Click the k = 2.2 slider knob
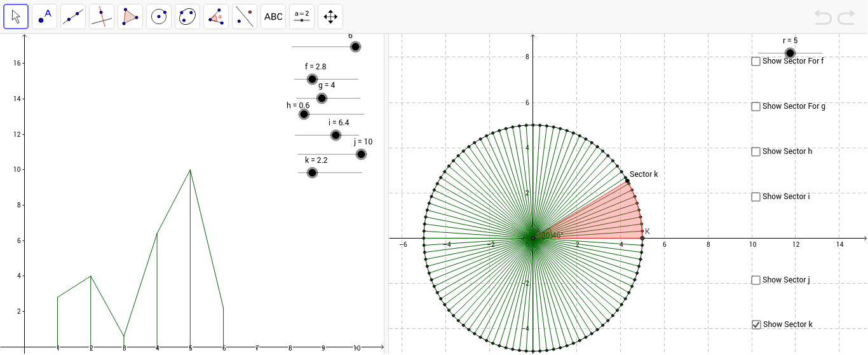This screenshot has width=868, height=355. pyautogui.click(x=312, y=172)
